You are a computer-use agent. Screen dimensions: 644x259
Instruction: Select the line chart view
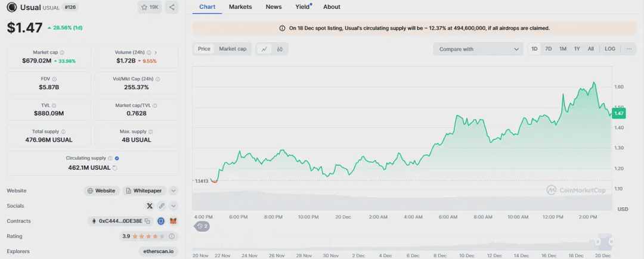click(x=264, y=49)
